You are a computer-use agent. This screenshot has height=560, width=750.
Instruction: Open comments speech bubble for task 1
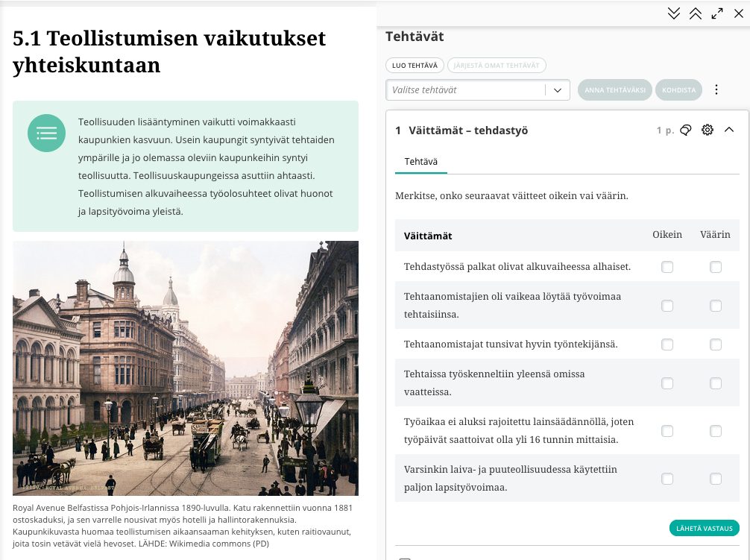coord(686,130)
